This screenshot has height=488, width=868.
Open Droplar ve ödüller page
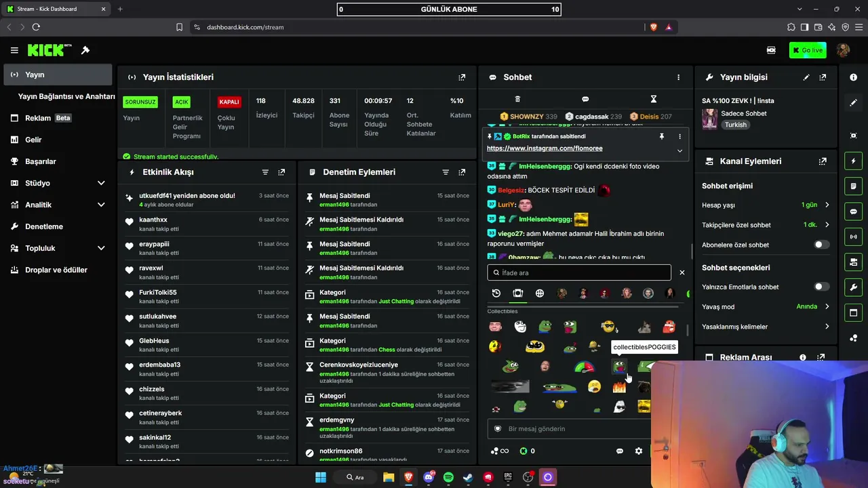point(58,270)
